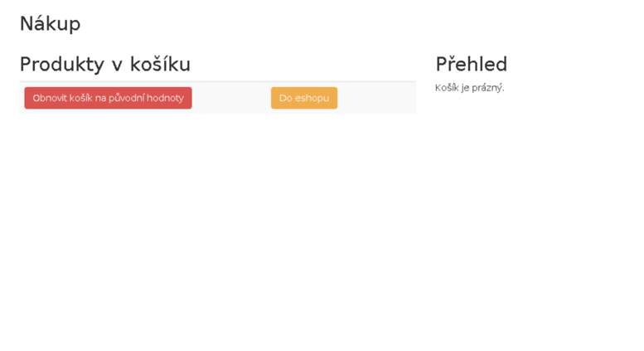Open the shop via Do eshopu button
The width and height of the screenshot is (644, 351).
coord(304,98)
